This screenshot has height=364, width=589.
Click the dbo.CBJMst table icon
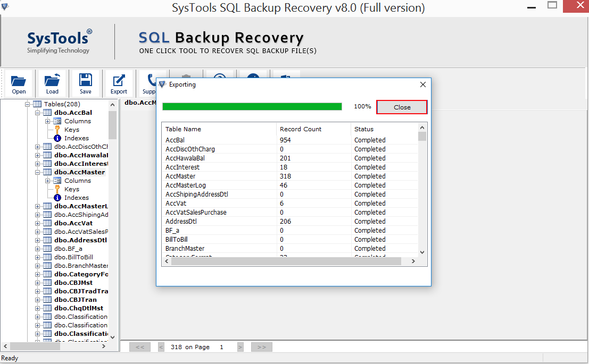[x=47, y=283]
